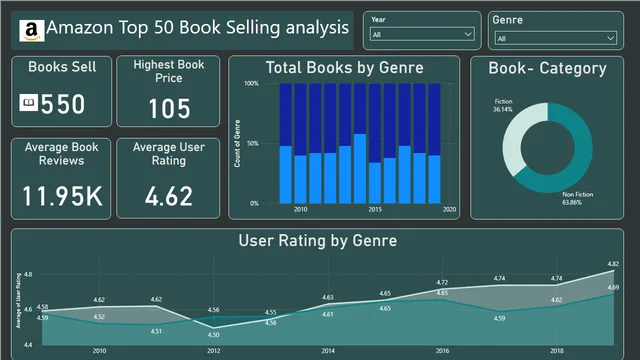Click the 4.50 data label near 2012
The width and height of the screenshot is (640, 360).
pyautogui.click(x=213, y=335)
